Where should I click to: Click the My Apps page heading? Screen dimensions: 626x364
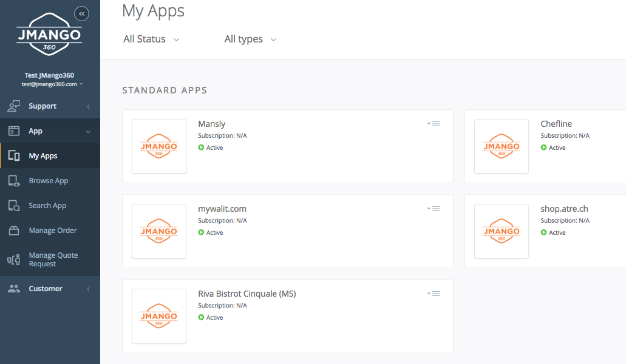153,11
